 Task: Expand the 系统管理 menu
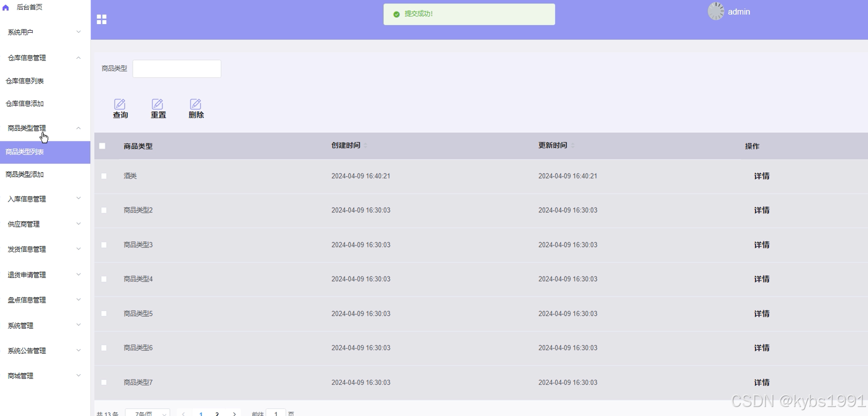pyautogui.click(x=45, y=325)
